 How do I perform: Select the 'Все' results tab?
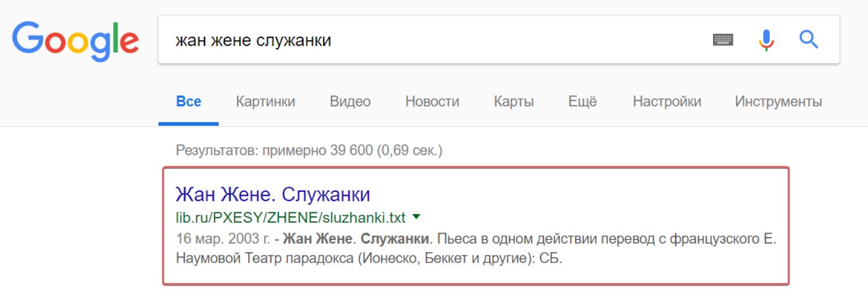point(188,102)
